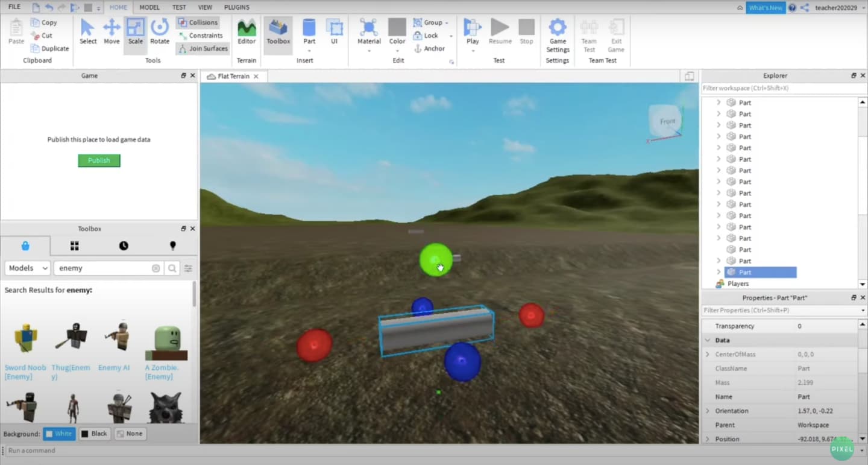Set Toolbox background to None
868x465 pixels.
tap(130, 434)
